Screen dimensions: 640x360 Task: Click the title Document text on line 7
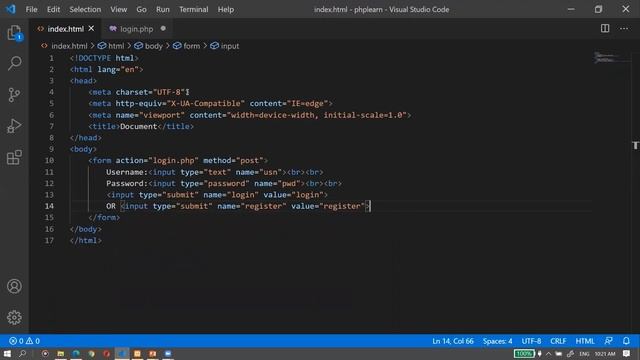coord(138,127)
